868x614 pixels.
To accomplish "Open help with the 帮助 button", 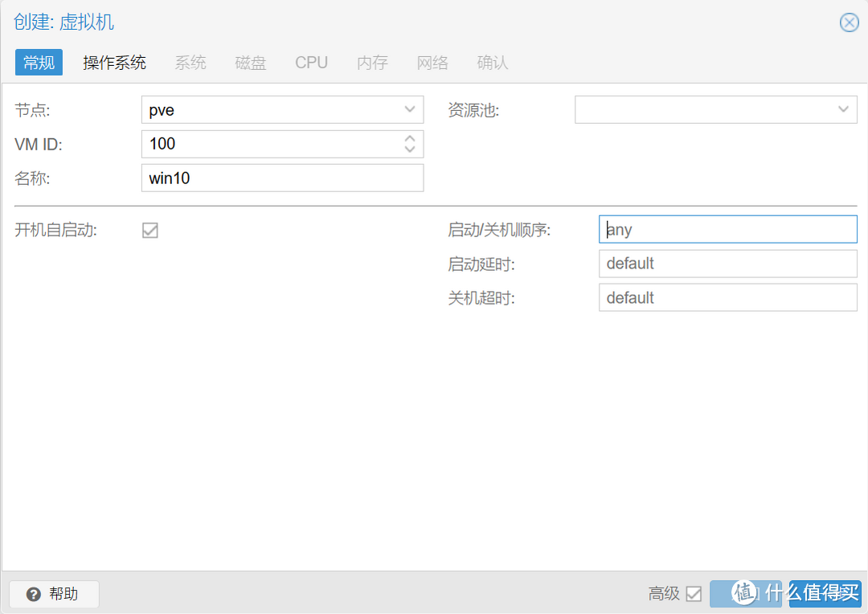I will (x=55, y=594).
